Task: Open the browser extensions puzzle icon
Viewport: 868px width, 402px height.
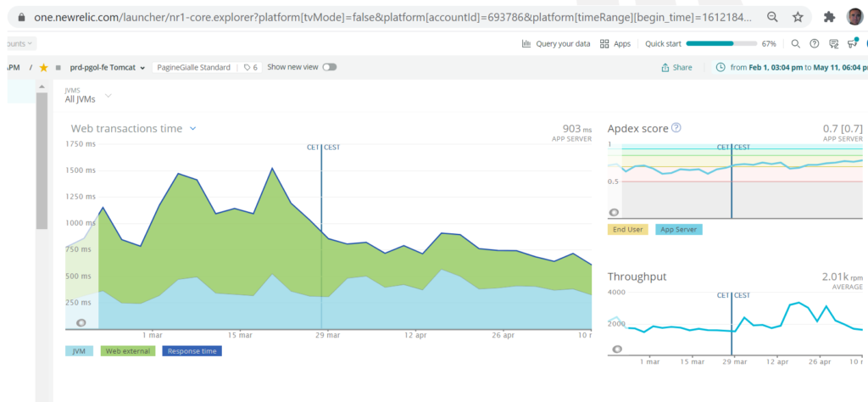Action: click(829, 16)
